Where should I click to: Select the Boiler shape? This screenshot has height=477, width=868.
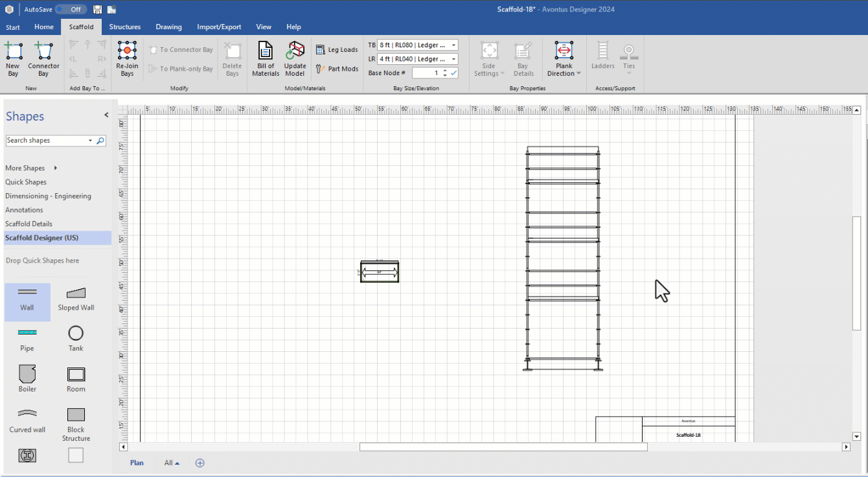tap(27, 378)
